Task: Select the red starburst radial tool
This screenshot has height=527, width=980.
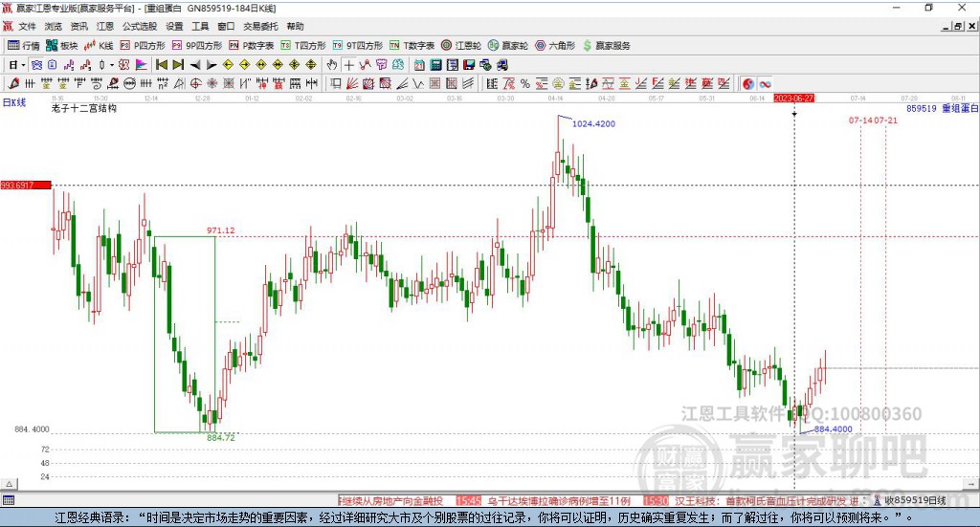Action: [212, 83]
